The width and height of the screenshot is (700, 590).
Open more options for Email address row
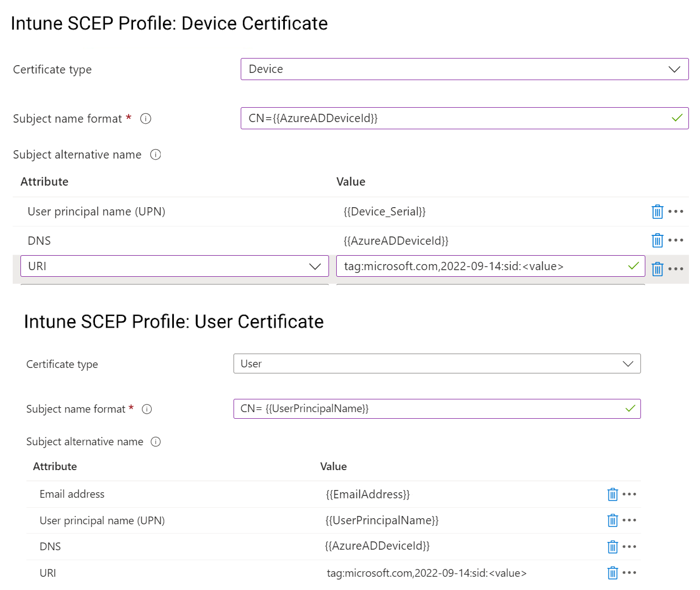pyautogui.click(x=629, y=494)
